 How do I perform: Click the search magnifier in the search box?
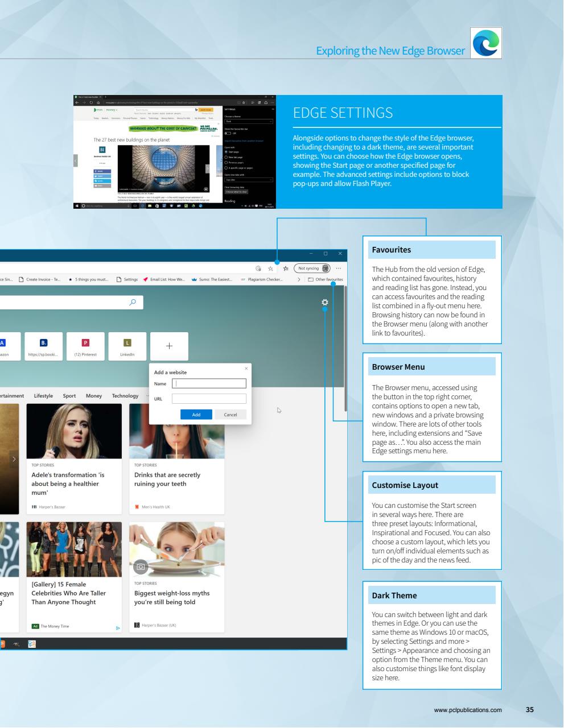[133, 302]
